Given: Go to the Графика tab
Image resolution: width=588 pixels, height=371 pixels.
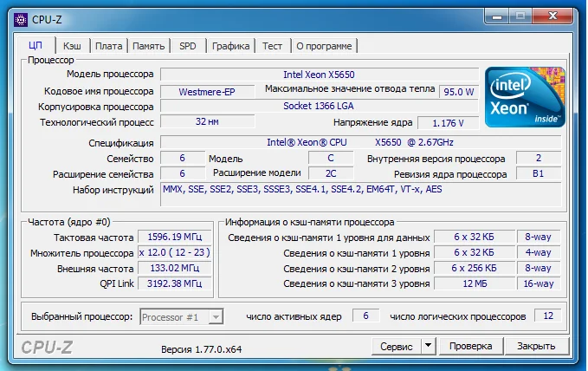Looking at the screenshot, I should pyautogui.click(x=230, y=46).
